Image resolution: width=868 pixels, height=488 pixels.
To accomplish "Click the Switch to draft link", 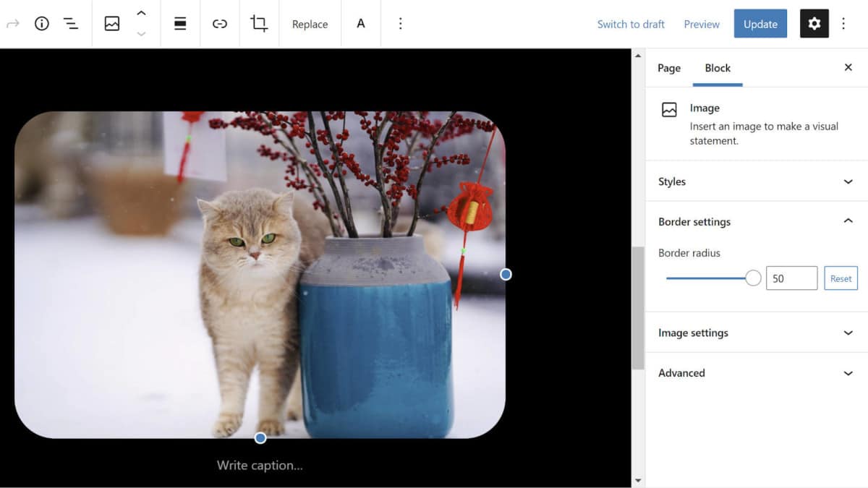I will pos(631,24).
